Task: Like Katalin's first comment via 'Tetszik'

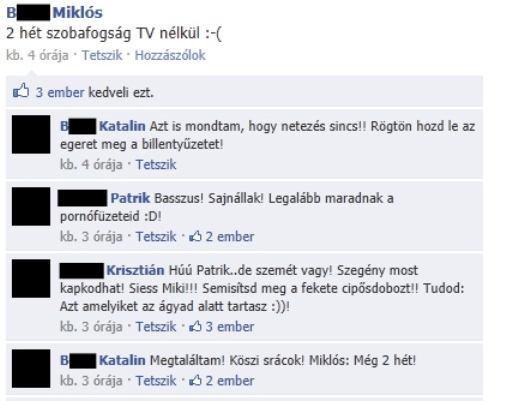Action: click(156, 164)
